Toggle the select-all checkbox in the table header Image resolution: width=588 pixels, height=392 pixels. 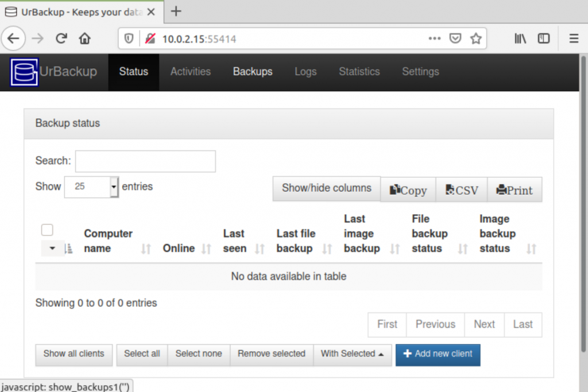(47, 229)
